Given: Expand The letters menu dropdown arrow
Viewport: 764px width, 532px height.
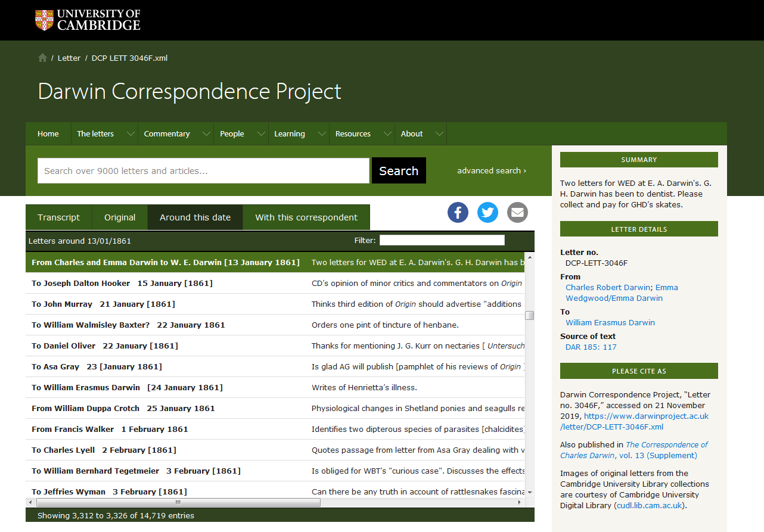Looking at the screenshot, I should click(x=131, y=134).
